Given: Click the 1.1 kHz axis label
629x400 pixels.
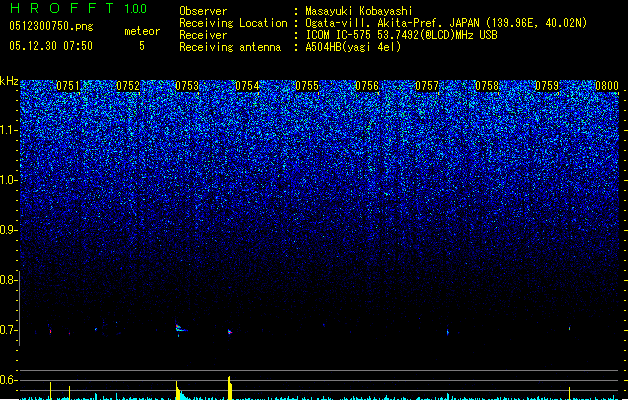Looking at the screenshot, I should coord(8,130).
